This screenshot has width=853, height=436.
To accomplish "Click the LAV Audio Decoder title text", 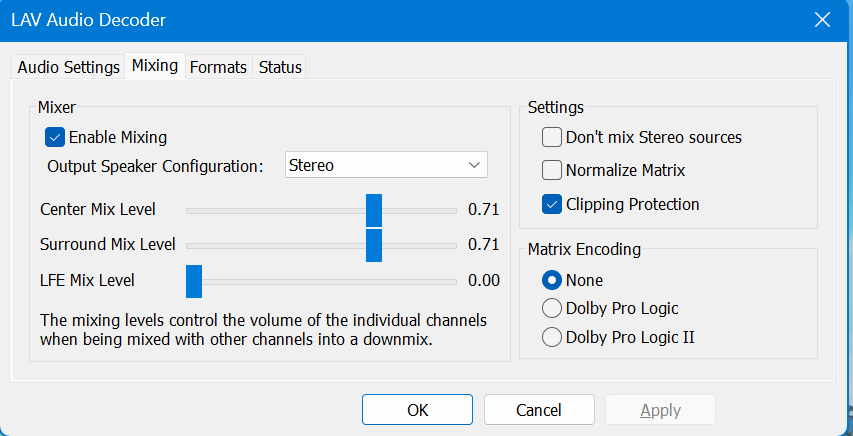I will (88, 20).
